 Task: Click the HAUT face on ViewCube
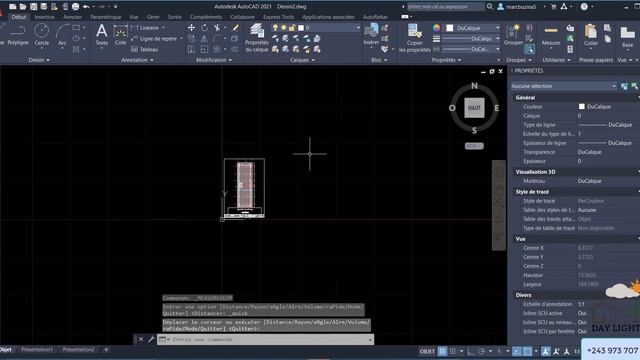(474, 108)
